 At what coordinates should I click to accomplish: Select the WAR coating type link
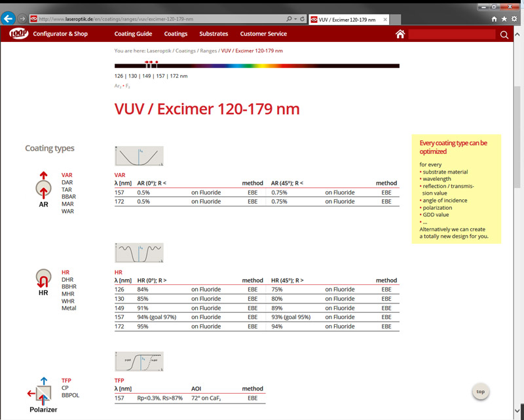(67, 212)
